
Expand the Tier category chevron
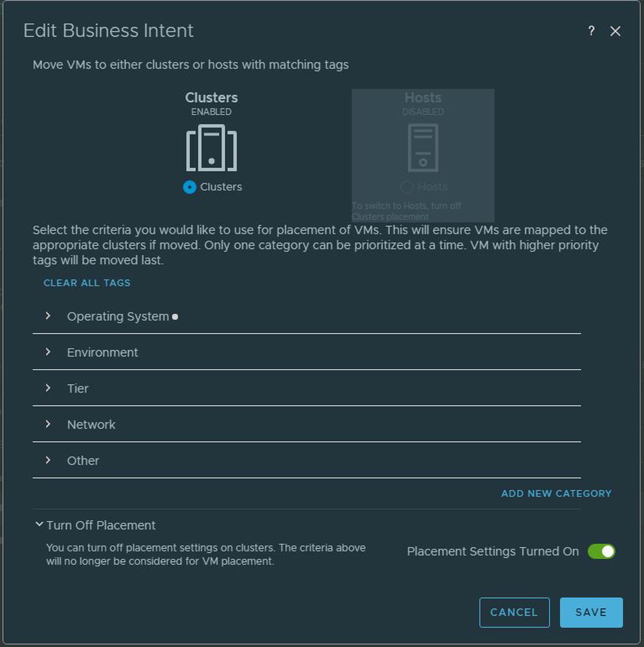click(x=48, y=388)
